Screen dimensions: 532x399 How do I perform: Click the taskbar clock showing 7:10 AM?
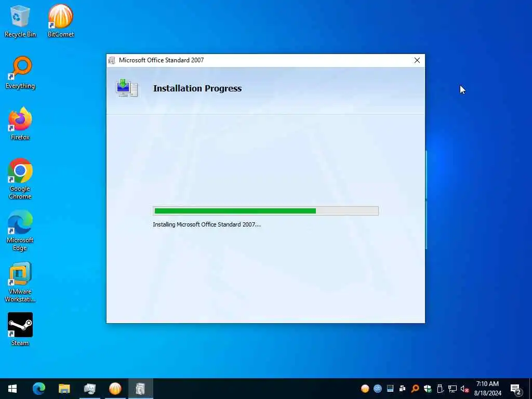[x=487, y=389]
